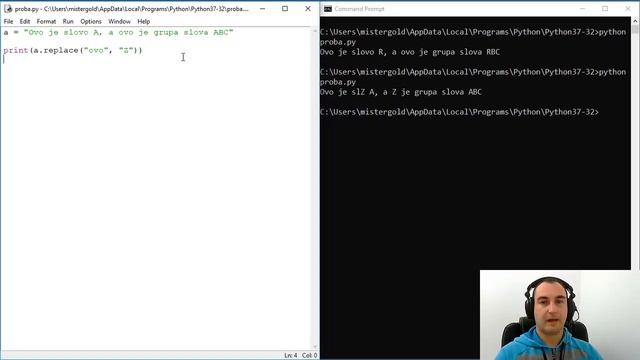This screenshot has width=640, height=360.
Task: Click output line 'Ovo je slovo R, a ovo je grupa slova RBC'
Action: click(410, 52)
